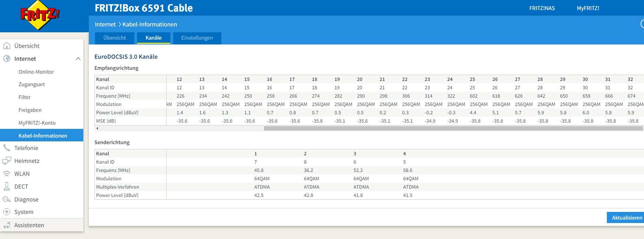Screen dimensions: 644x239
Task: Click the Diagnose icon in sidebar
Action: click(7, 199)
